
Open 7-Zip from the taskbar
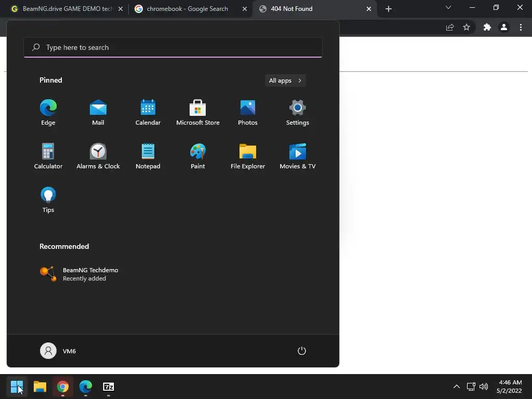pyautogui.click(x=109, y=387)
